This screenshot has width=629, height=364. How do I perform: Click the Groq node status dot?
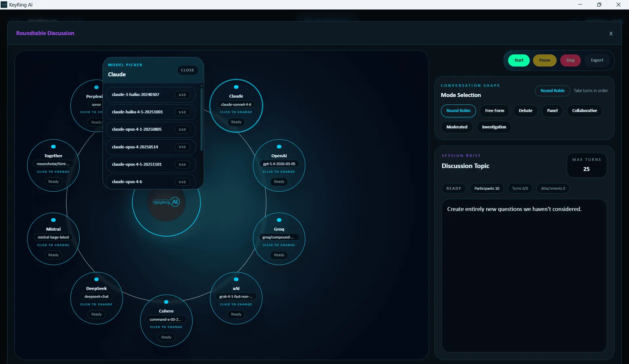[279, 220]
